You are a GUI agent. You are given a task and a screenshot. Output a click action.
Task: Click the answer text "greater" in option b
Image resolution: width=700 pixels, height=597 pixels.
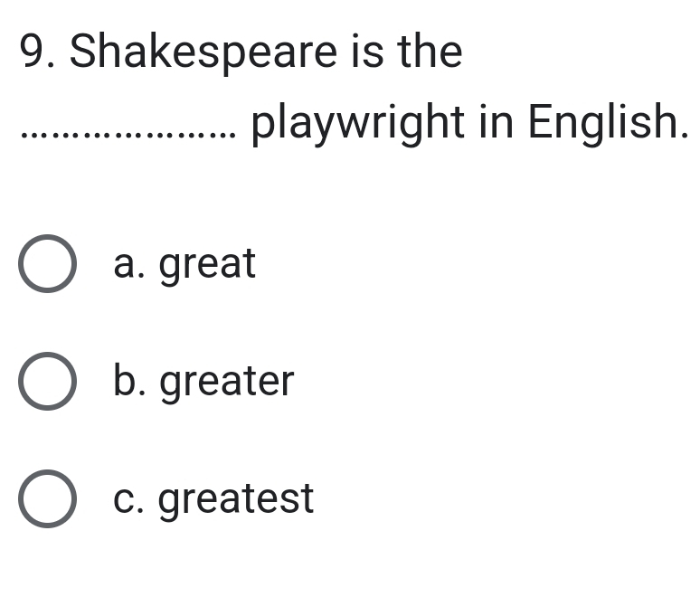[227, 381]
